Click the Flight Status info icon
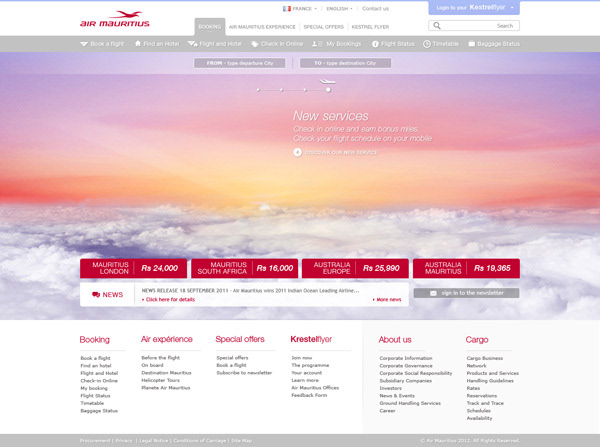Image resolution: width=600 pixels, height=447 pixels. 375,44
